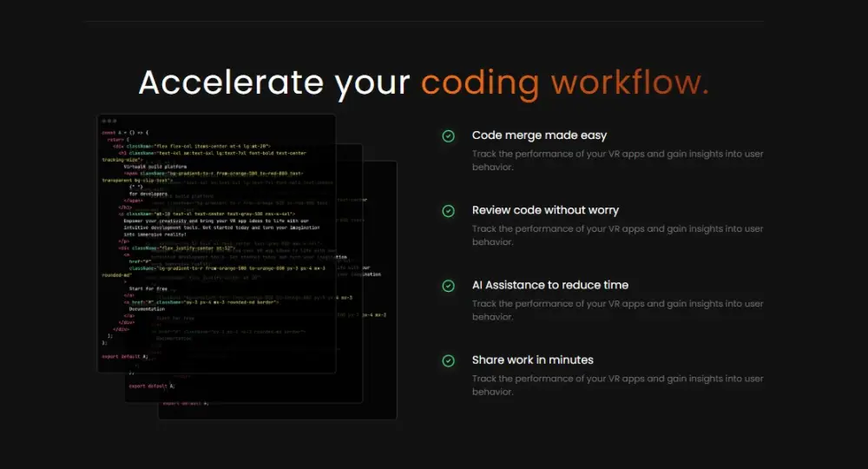Image resolution: width=868 pixels, height=469 pixels.
Task: Click 'Start for free' text in front code window
Action: 148,288
